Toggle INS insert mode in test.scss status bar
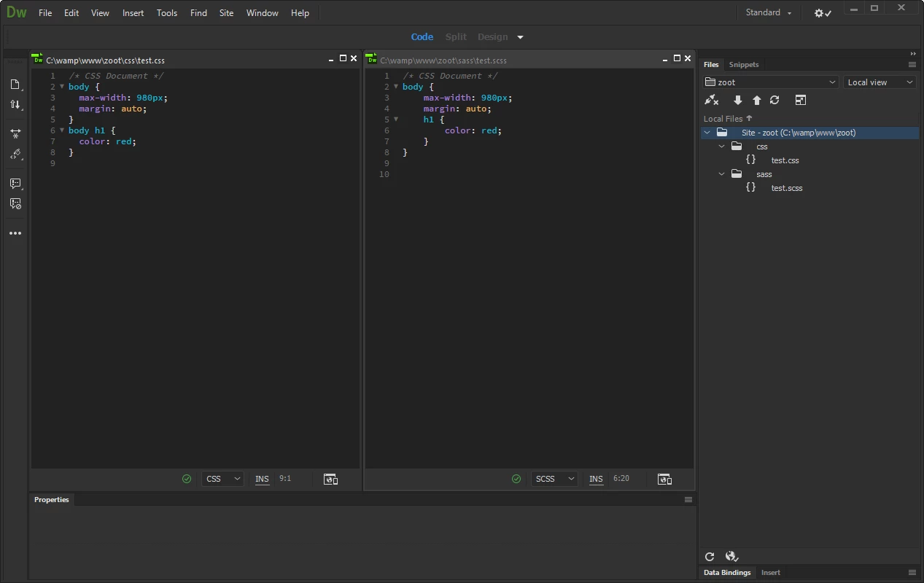Image resolution: width=924 pixels, height=583 pixels. [x=596, y=479]
